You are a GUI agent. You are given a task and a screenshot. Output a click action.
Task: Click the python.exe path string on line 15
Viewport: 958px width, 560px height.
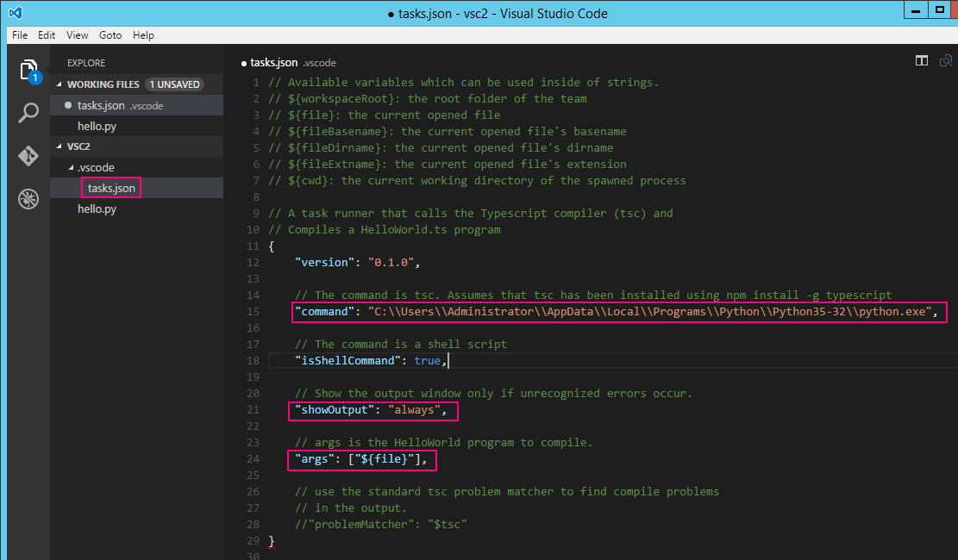(650, 312)
